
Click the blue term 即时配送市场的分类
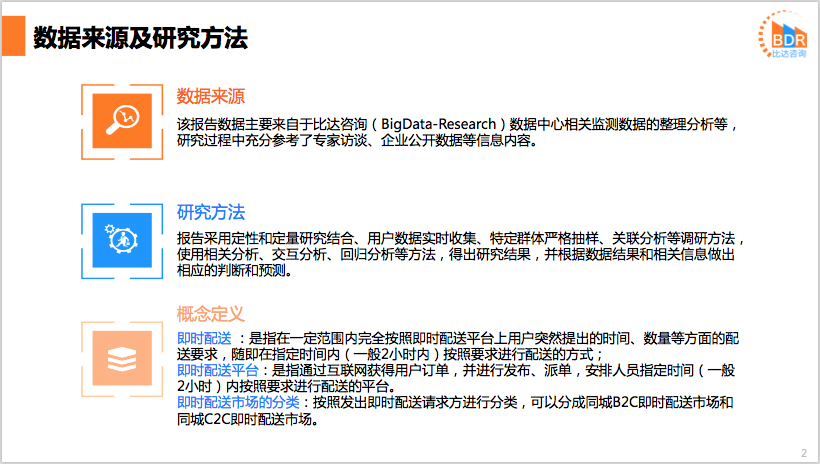click(238, 402)
